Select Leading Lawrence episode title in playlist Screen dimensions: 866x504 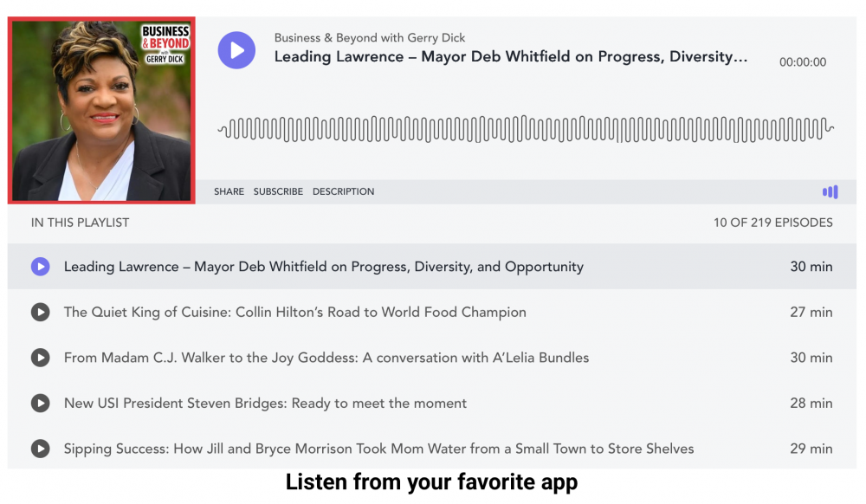pos(324,267)
